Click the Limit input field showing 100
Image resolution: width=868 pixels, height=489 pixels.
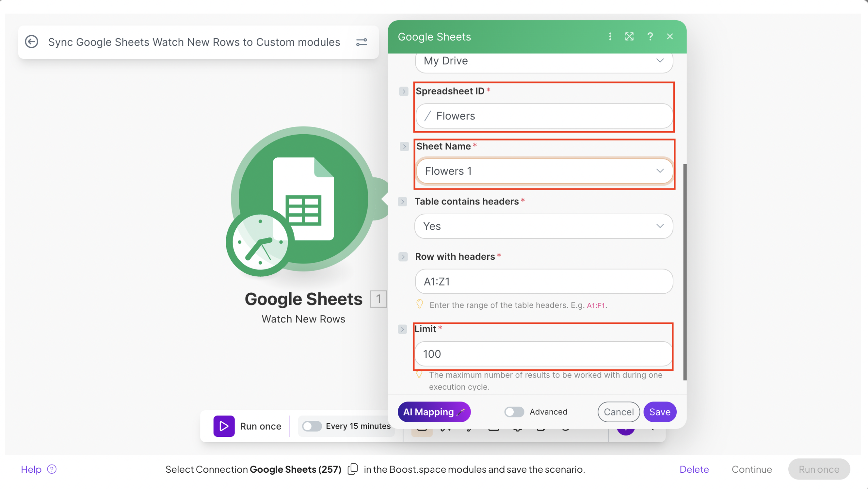pos(544,354)
